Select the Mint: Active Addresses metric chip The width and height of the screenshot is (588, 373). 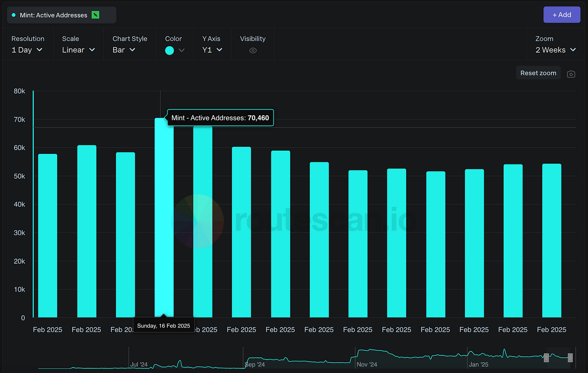[54, 15]
